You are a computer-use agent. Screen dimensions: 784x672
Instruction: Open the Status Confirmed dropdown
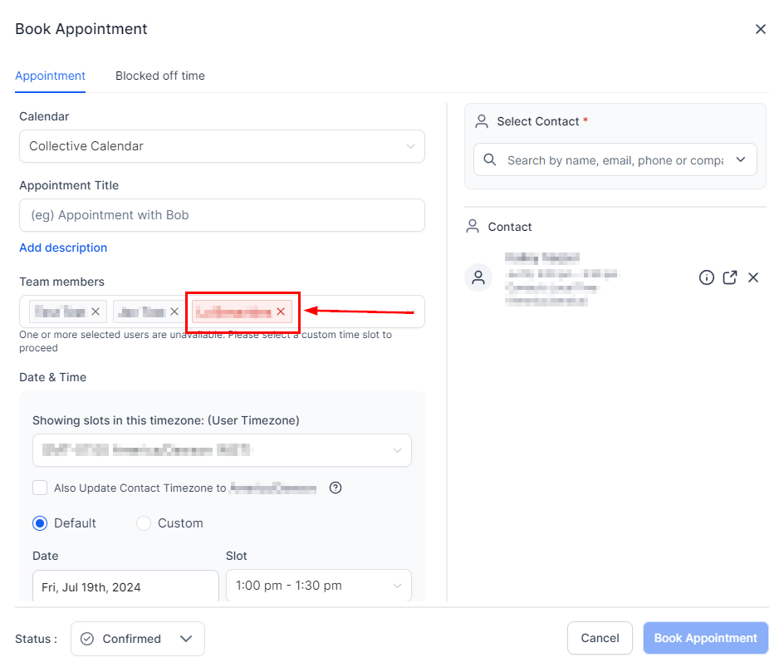point(138,639)
